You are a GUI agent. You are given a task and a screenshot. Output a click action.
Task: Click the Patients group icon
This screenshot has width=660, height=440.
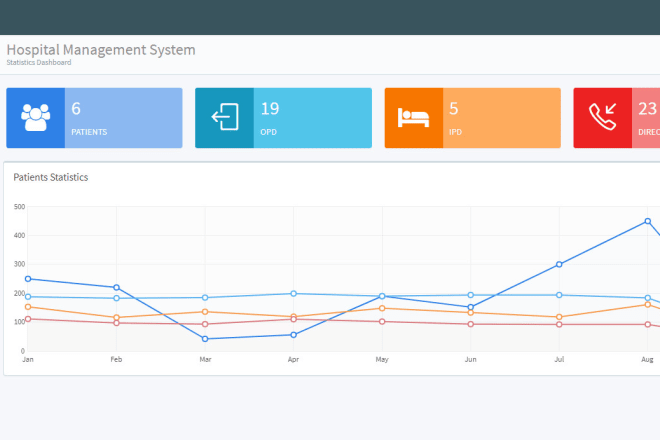click(x=36, y=117)
